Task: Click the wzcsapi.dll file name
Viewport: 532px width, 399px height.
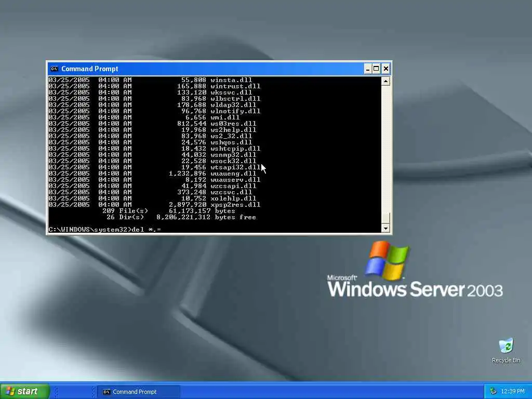Action: (233, 185)
